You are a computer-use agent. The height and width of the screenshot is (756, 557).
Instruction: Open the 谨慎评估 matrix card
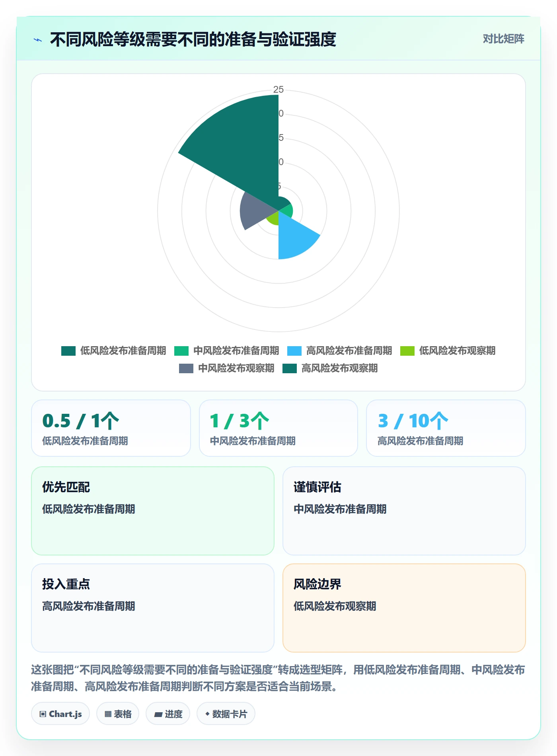point(404,511)
